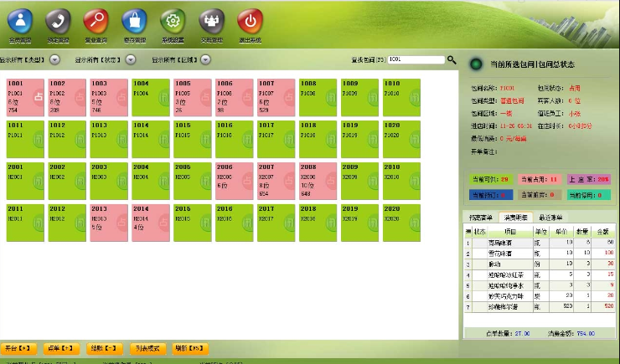Select occupied room card 1003
The image size is (620, 364).
coord(109,97)
